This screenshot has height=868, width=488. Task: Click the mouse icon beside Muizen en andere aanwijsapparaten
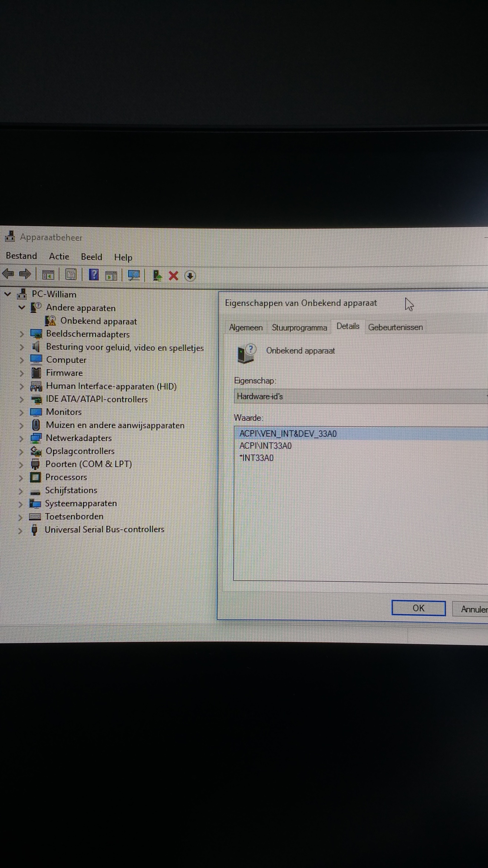click(36, 425)
